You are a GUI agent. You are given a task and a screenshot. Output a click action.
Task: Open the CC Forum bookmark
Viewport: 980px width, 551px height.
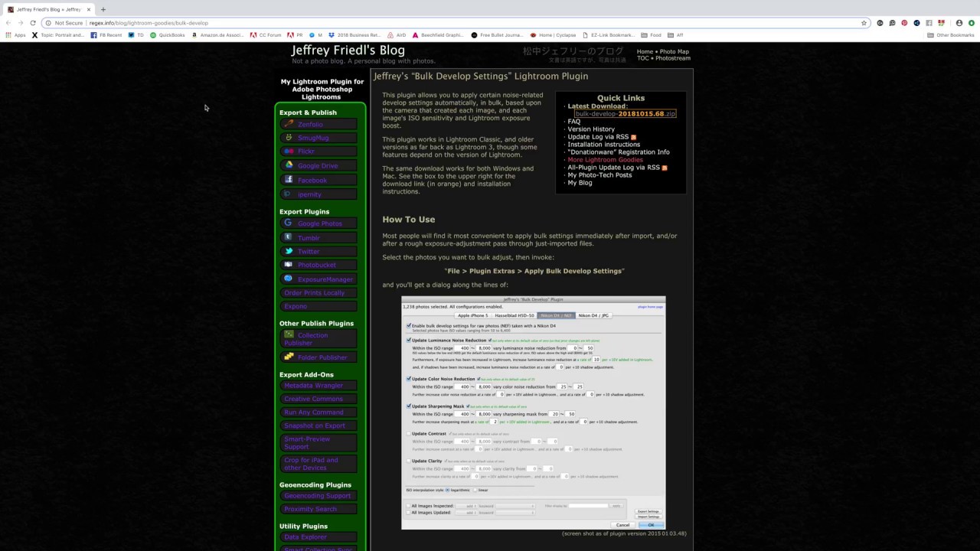point(266,35)
